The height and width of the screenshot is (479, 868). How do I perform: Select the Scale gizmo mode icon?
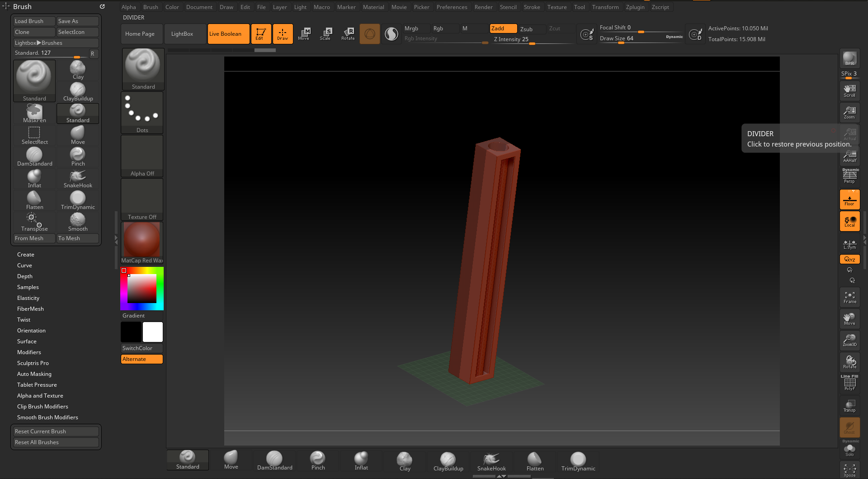pos(325,34)
